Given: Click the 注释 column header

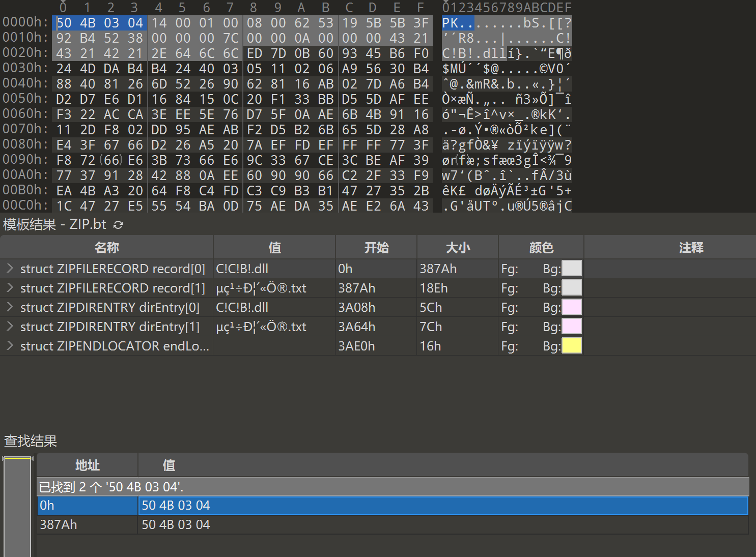Looking at the screenshot, I should (x=691, y=248).
